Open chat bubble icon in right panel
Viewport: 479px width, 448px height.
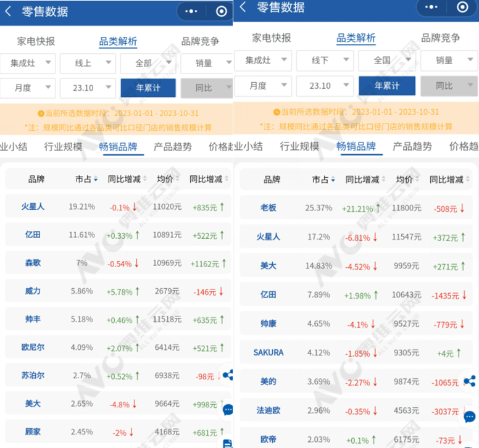pos(470,417)
